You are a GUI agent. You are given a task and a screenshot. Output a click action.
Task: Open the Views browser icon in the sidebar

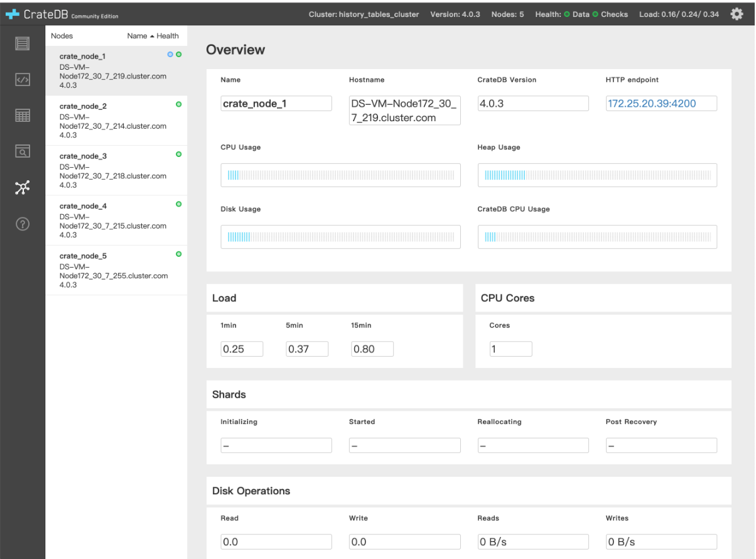click(23, 151)
